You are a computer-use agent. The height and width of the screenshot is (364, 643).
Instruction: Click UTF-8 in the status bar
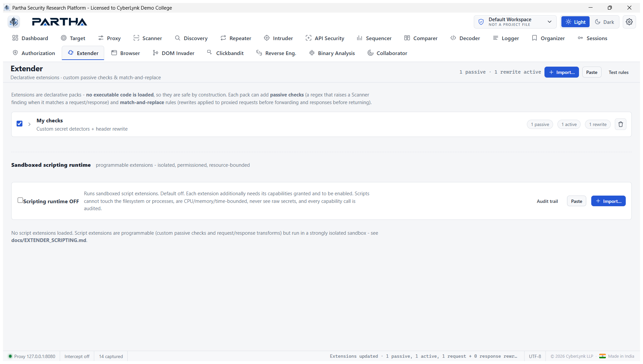535,356
